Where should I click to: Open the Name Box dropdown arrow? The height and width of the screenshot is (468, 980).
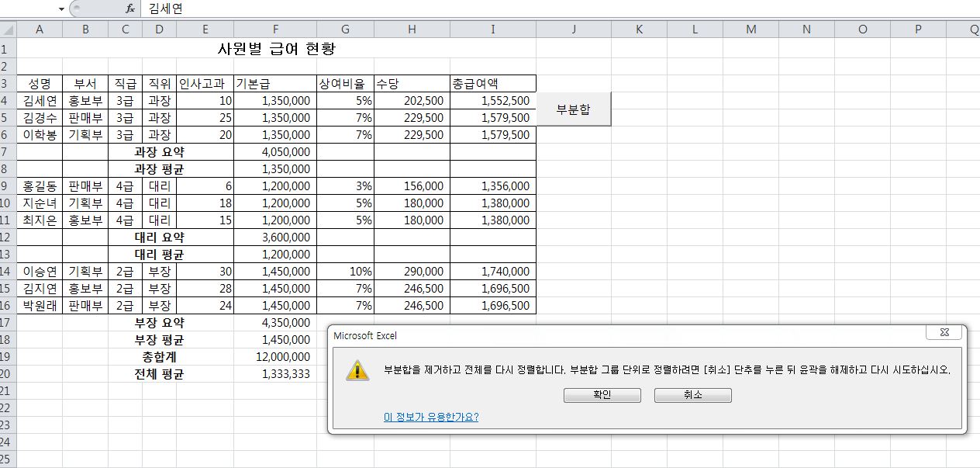[61, 9]
